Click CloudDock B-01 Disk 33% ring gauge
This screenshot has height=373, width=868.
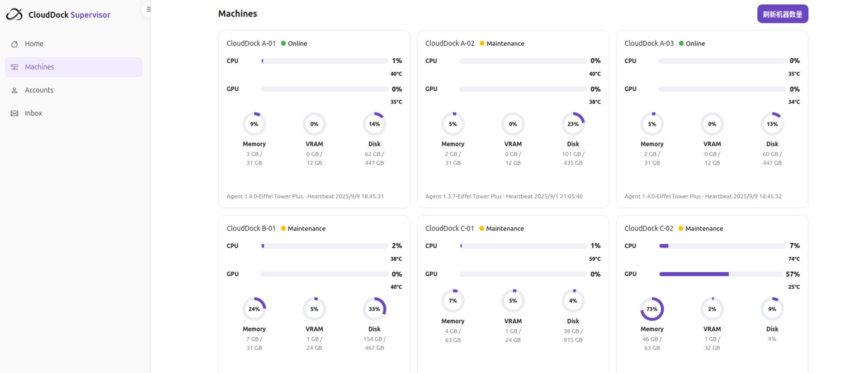374,309
